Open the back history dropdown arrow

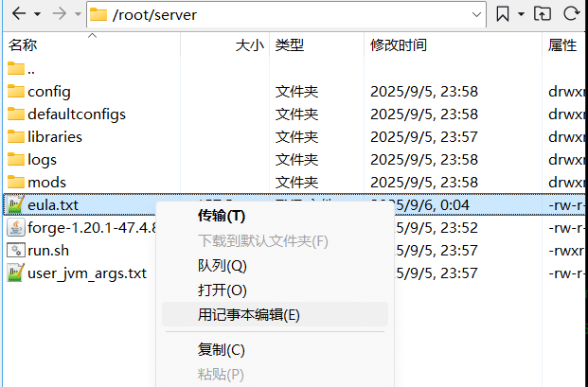37,14
